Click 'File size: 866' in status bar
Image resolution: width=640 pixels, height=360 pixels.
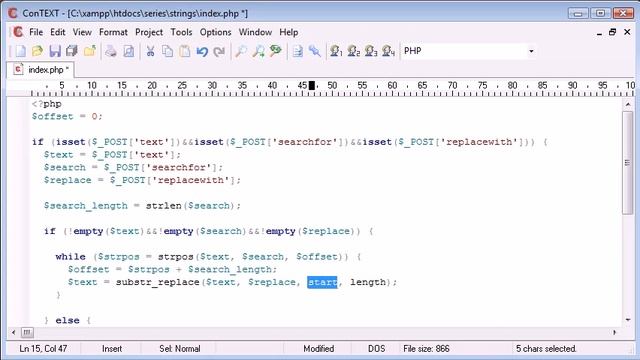click(426, 349)
